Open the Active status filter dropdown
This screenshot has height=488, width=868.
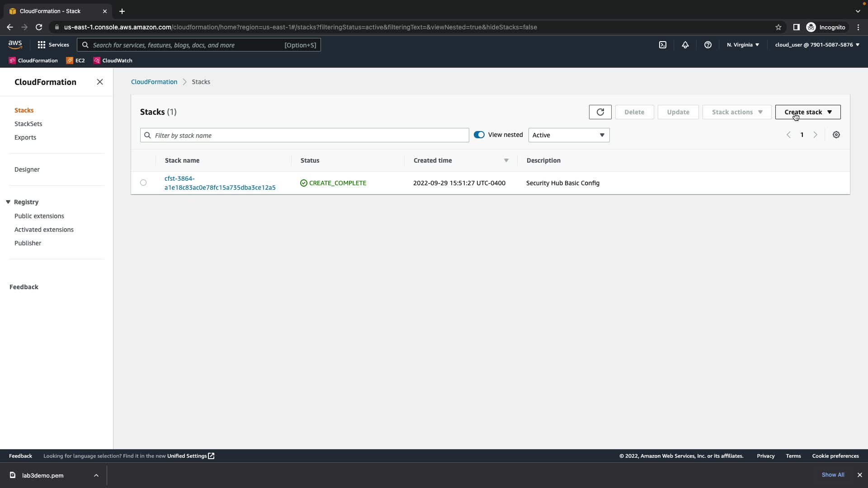pyautogui.click(x=568, y=135)
